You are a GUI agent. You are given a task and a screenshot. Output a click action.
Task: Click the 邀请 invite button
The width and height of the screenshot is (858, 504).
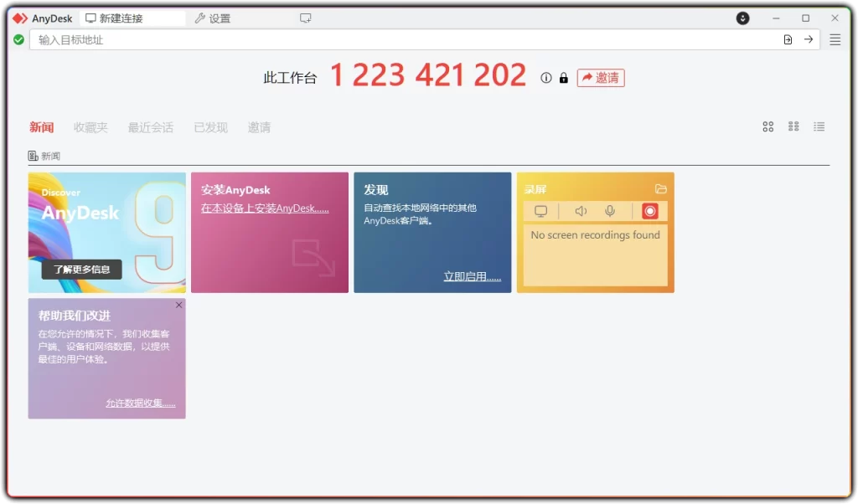click(x=601, y=78)
